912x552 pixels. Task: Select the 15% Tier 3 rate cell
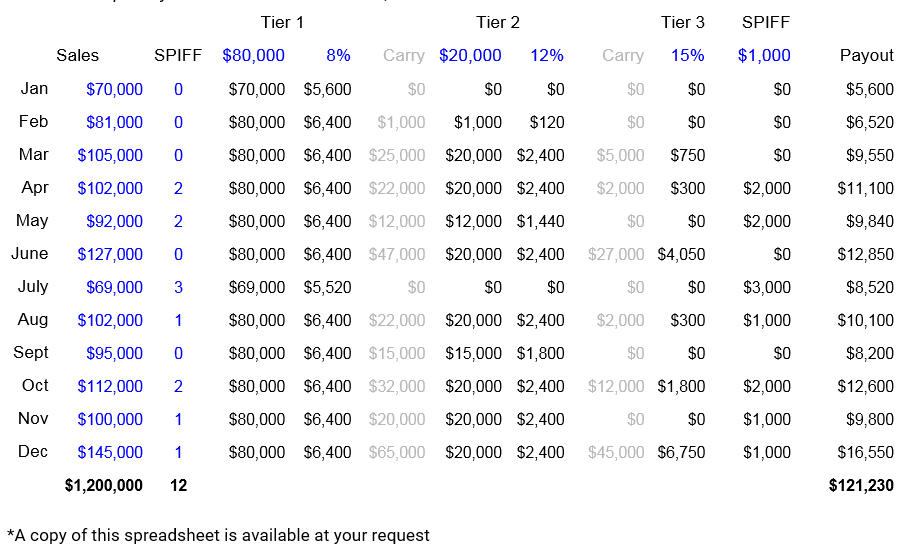688,56
